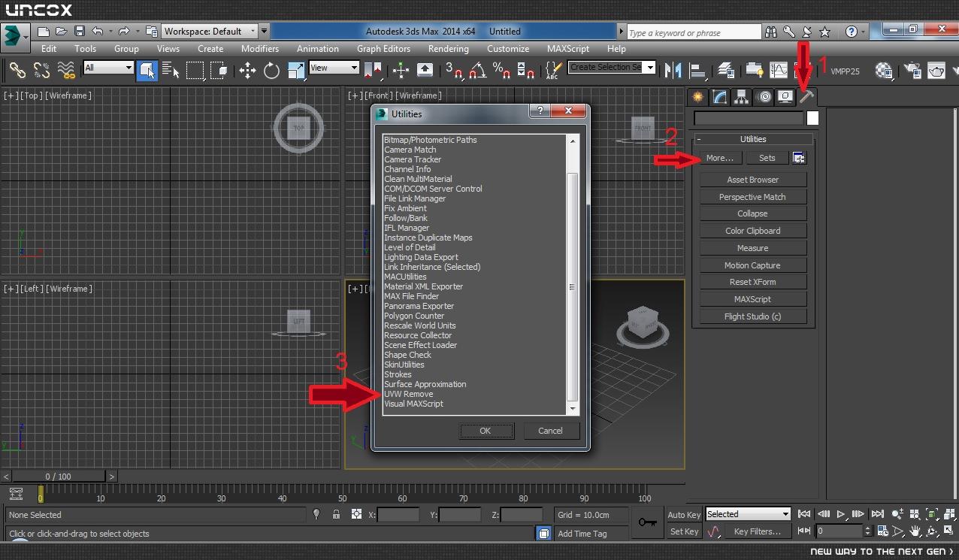Click the New Scene icon

tap(44, 32)
